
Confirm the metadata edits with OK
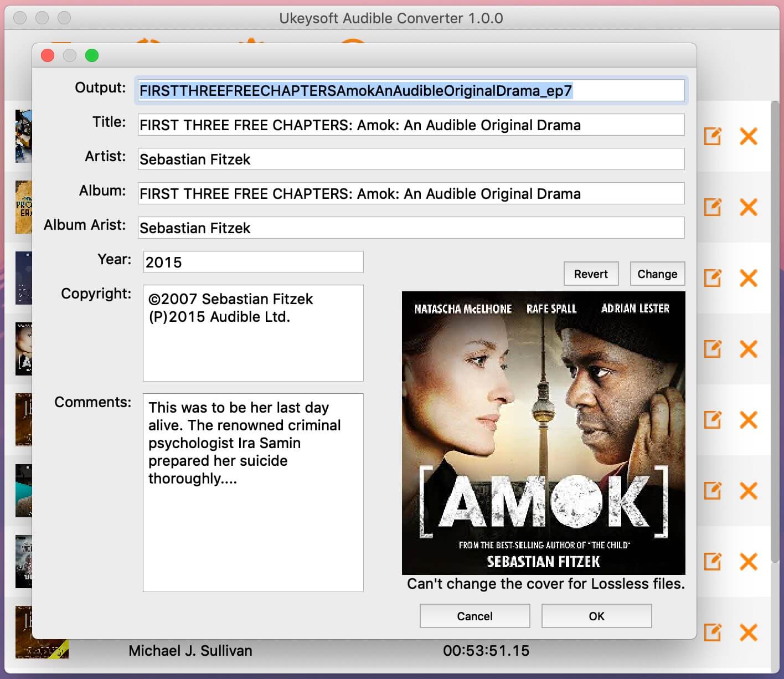click(x=596, y=616)
